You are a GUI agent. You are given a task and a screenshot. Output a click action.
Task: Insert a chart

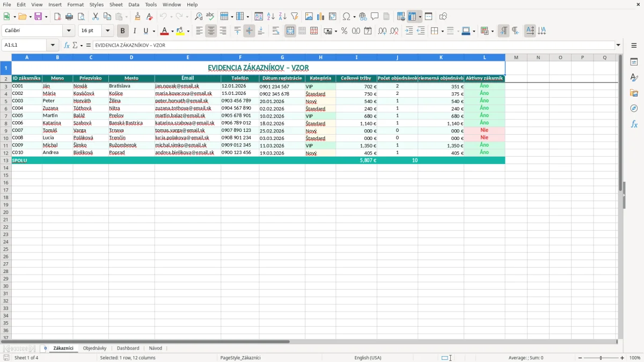pyautogui.click(x=321, y=17)
